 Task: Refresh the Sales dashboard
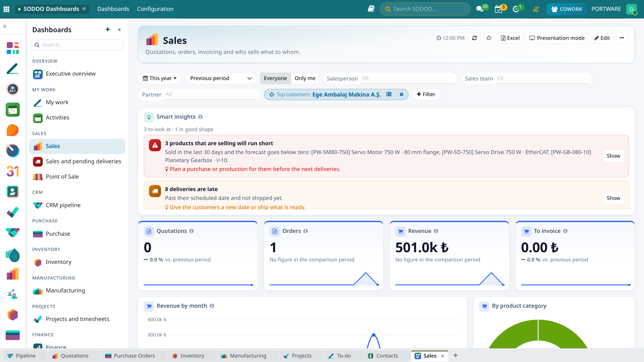474,38
